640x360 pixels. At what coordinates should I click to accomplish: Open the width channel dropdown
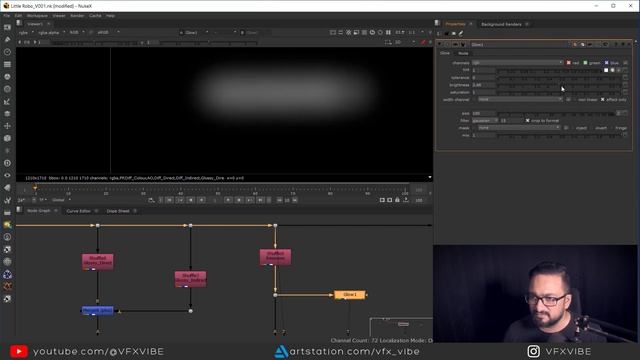520,100
